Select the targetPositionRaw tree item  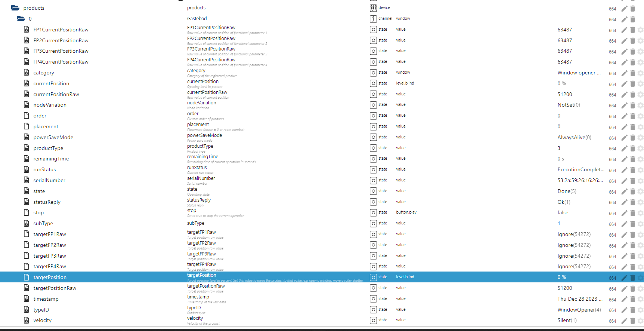pyautogui.click(x=55, y=288)
